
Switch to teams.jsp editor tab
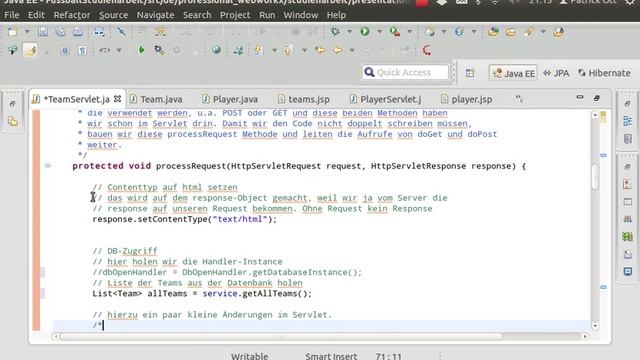304,99
